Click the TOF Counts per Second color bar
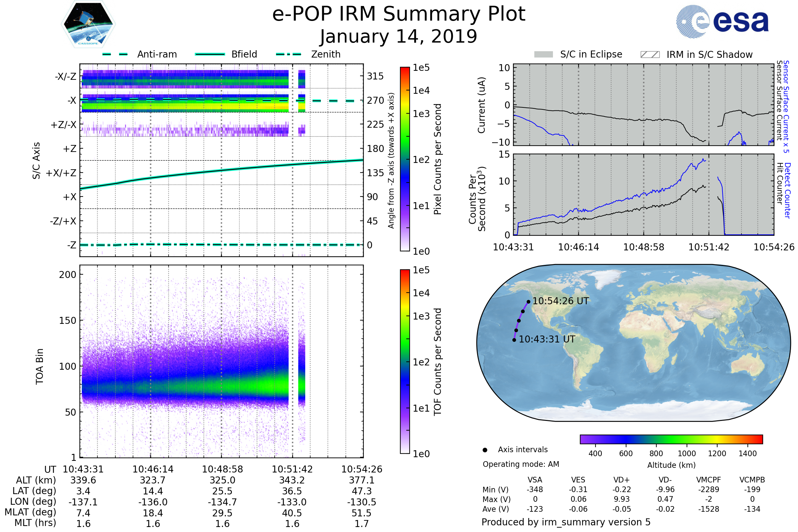Viewport: 798px width, 532px height. click(405, 361)
